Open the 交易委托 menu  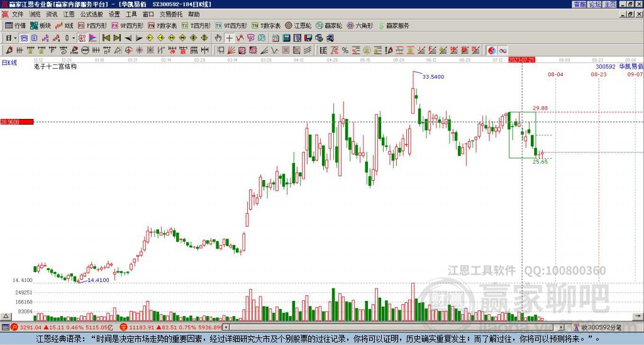pos(171,14)
